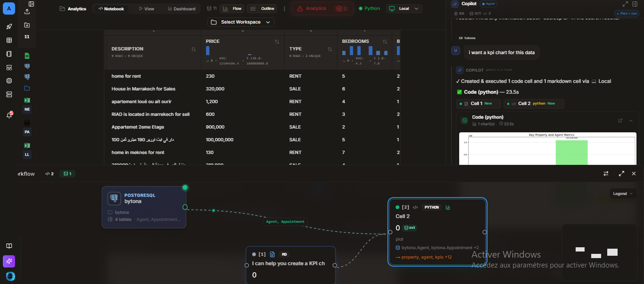Select the first PostgreSQL elephant source icon
644x284 pixels.
pyautogui.click(x=27, y=66)
